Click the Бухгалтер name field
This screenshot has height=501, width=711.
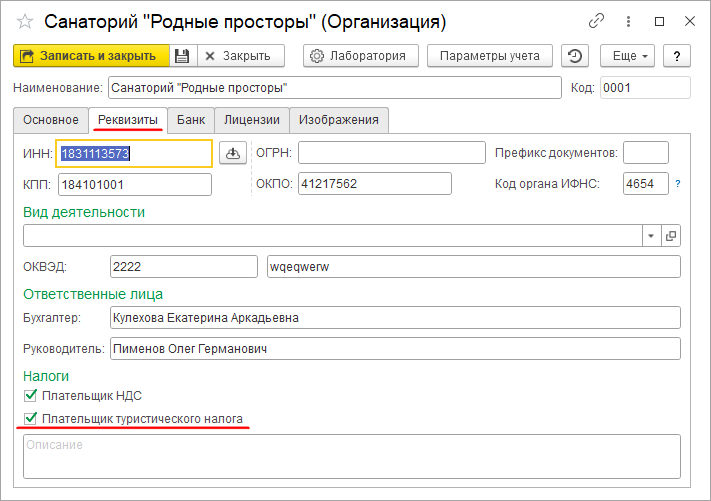click(395, 318)
